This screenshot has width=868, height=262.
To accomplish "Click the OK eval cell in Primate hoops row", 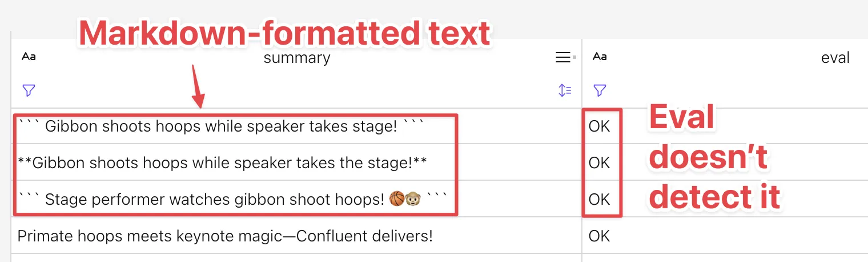I will coord(600,236).
